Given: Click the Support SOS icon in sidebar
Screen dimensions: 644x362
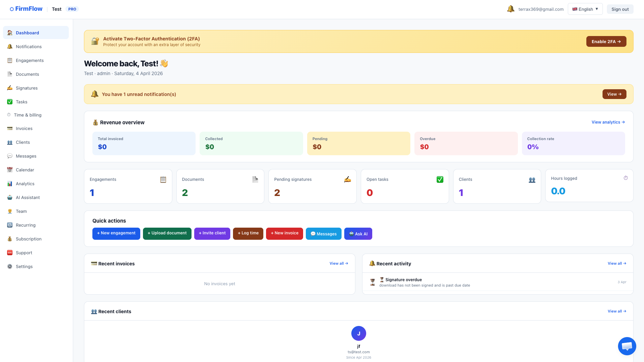Looking at the screenshot, I should pyautogui.click(x=10, y=253).
